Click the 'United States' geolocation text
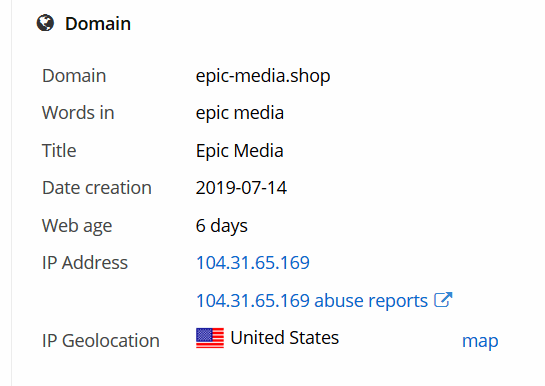The height and width of the screenshot is (386, 545). (x=285, y=338)
